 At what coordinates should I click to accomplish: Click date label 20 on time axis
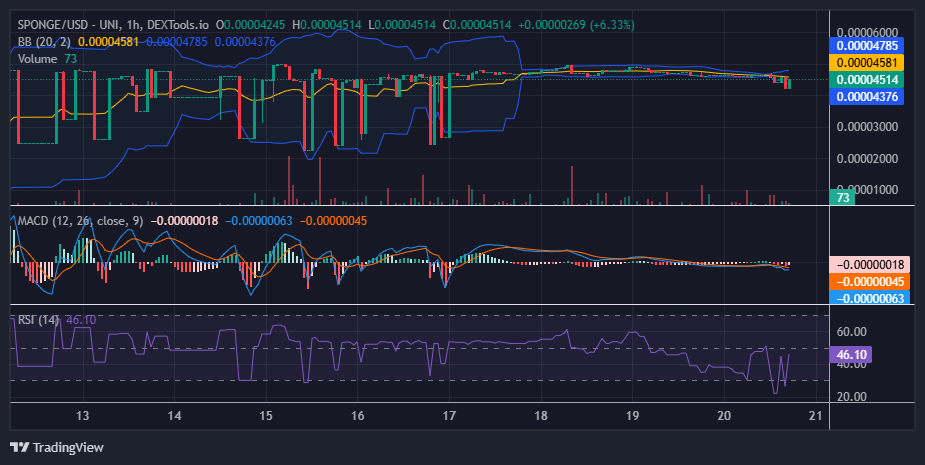click(x=724, y=415)
